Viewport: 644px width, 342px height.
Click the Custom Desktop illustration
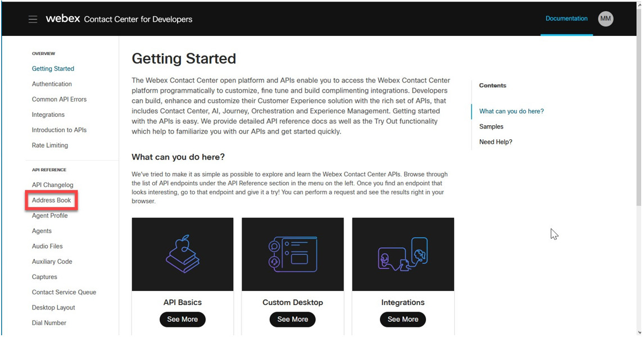[293, 254]
